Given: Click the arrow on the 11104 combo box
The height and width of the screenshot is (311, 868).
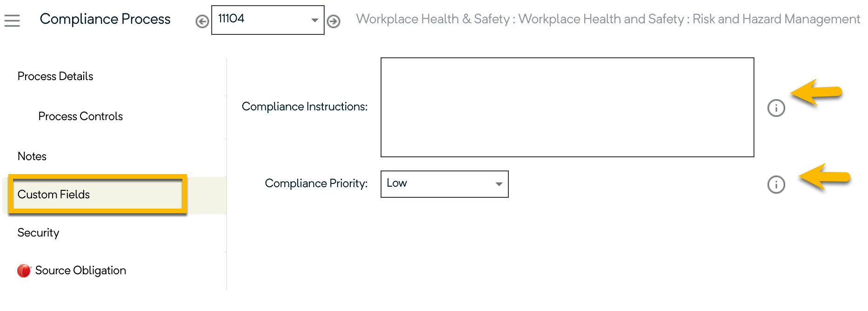Looking at the screenshot, I should (x=315, y=20).
